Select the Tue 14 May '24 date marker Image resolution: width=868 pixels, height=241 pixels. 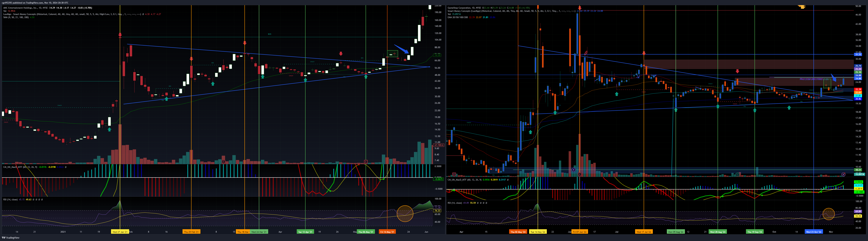click(x=538, y=232)
